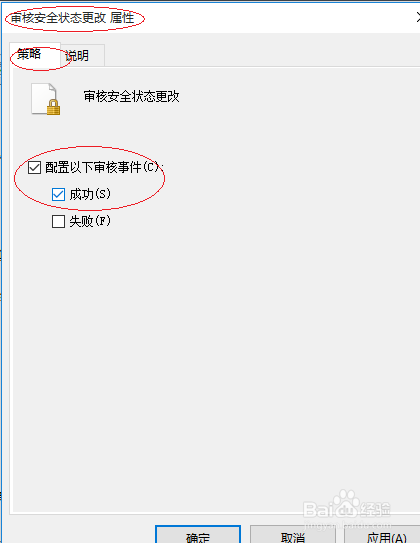Image resolution: width=420 pixels, height=543 pixels.
Task: Select the 审核安全状态更改 policy name text
Action: [x=132, y=96]
